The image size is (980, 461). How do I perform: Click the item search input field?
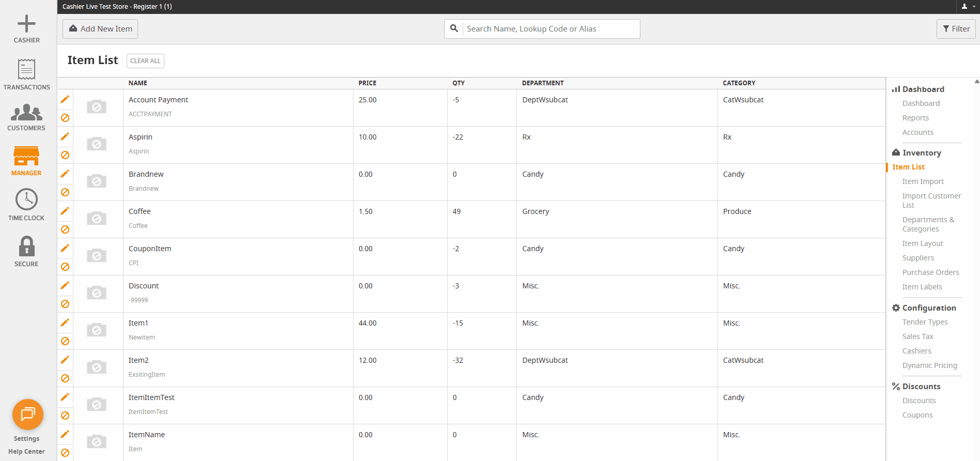tap(550, 29)
